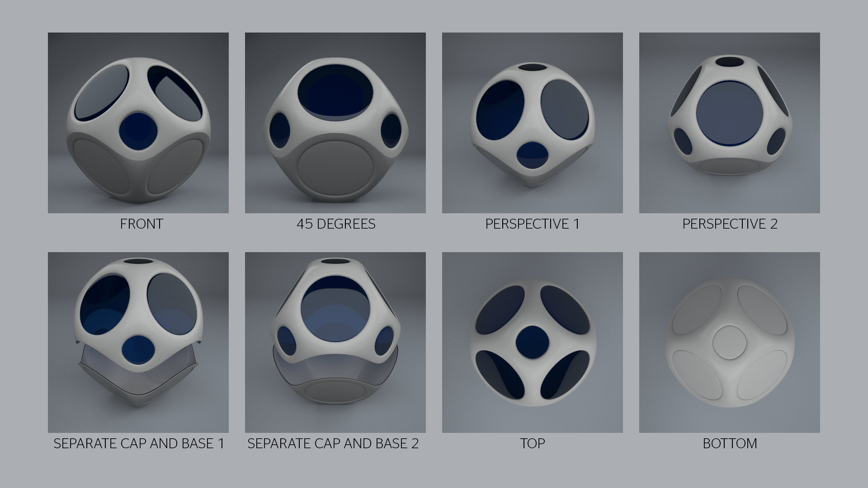Screen dimensions: 868x488
Task: Click the small blue round window in FRONT view
Action: 138,131
